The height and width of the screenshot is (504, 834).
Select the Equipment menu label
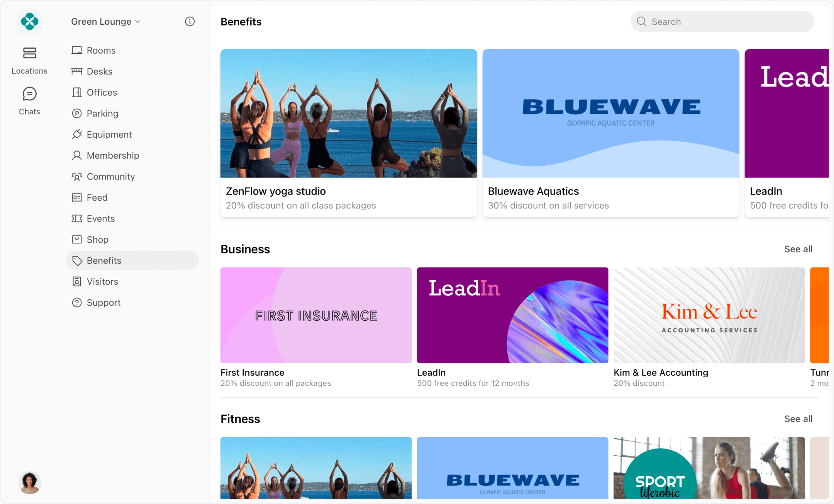click(109, 134)
